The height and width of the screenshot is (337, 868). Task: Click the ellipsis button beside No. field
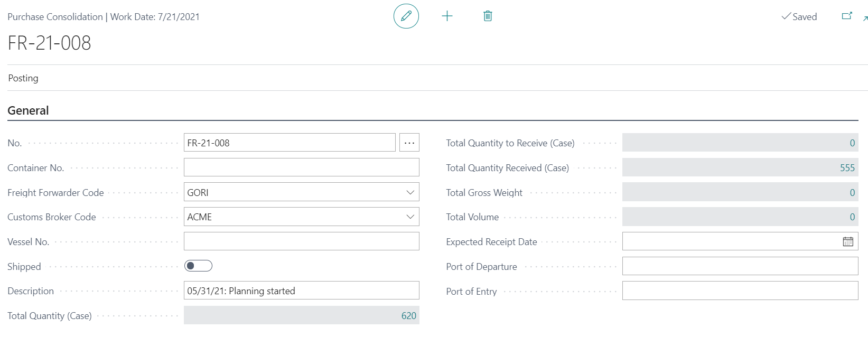[x=409, y=143]
